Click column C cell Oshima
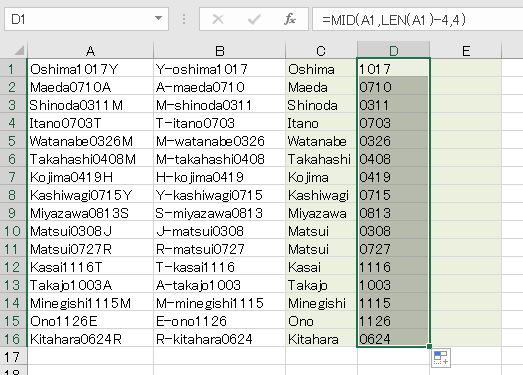 pos(321,69)
